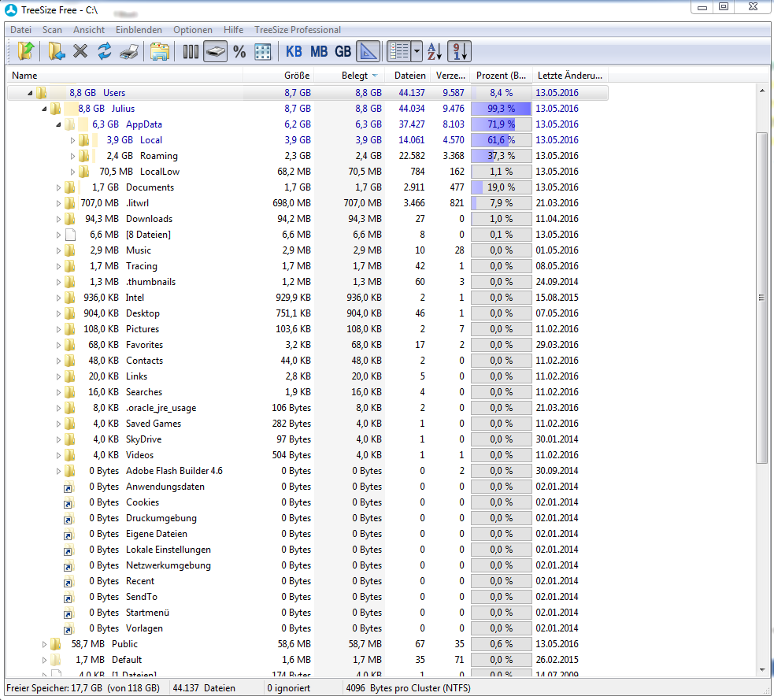774x700 pixels.
Task: Select the Saved Games row
Action: coord(308,424)
